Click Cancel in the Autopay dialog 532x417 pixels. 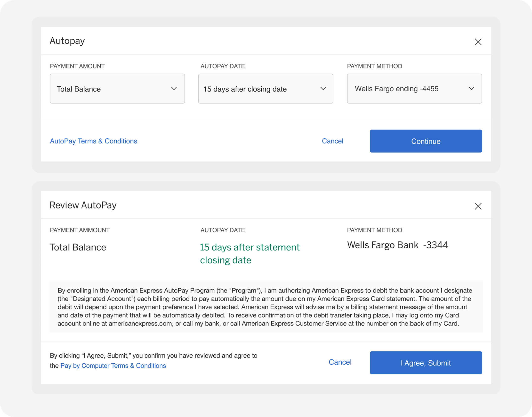tap(332, 141)
